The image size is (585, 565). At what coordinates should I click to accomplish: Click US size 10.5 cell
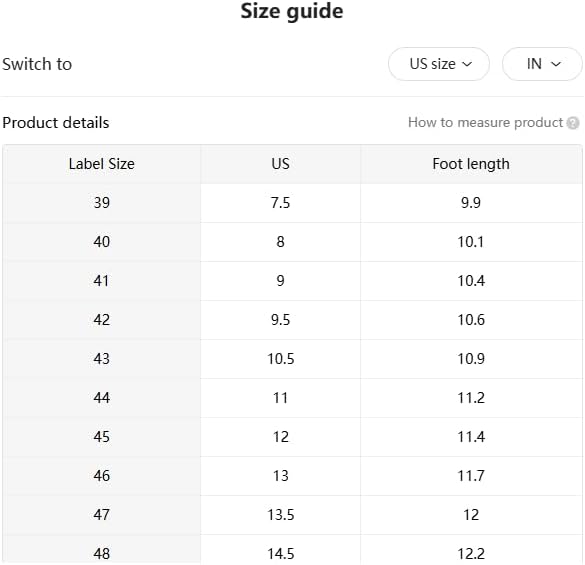(281, 359)
